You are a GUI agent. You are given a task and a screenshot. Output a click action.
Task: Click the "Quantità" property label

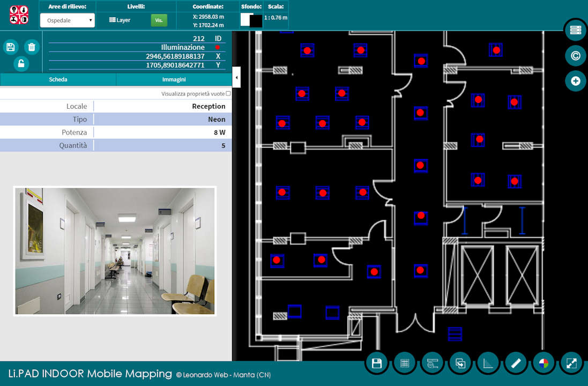pos(73,145)
